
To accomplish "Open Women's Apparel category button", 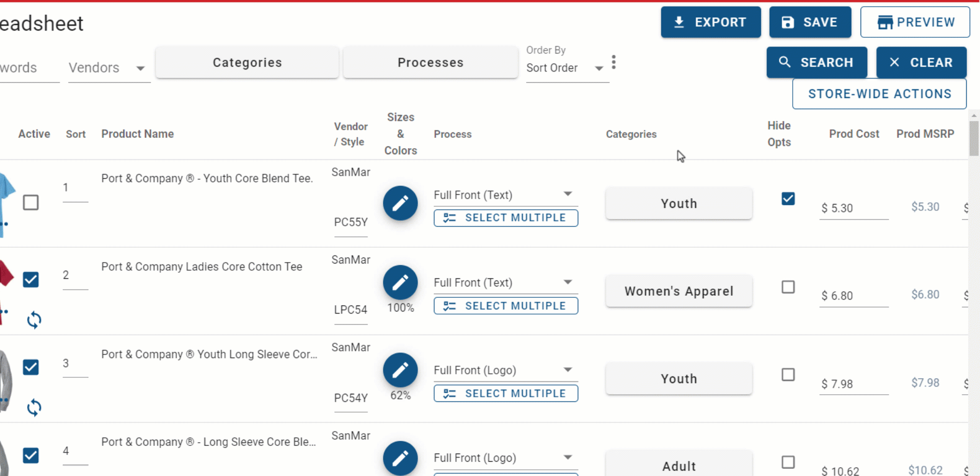I will tap(679, 291).
